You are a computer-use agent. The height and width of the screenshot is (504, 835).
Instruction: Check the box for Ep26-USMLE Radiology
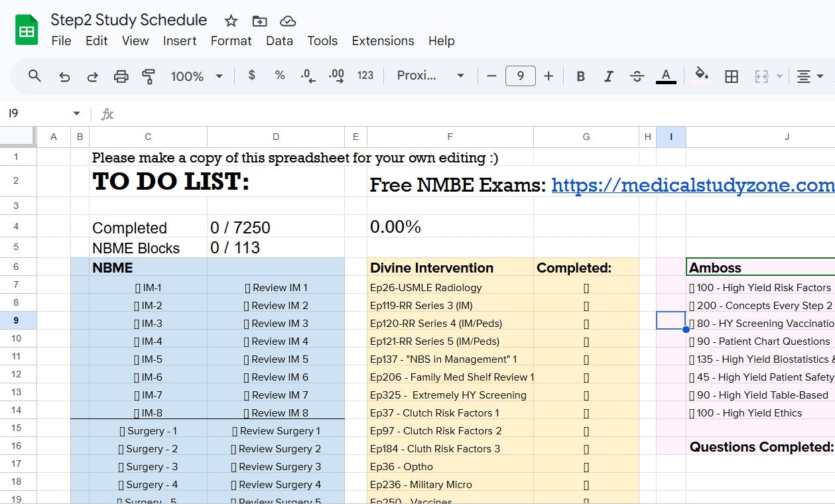tap(586, 288)
